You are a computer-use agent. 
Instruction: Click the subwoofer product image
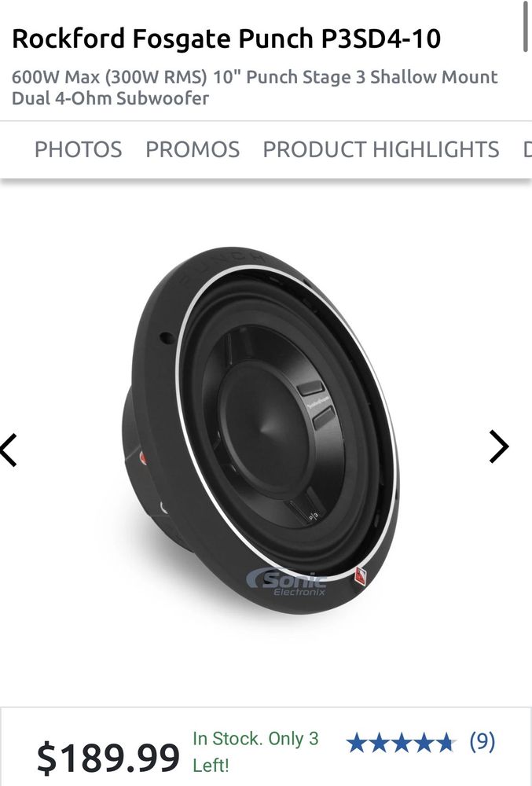(262, 430)
